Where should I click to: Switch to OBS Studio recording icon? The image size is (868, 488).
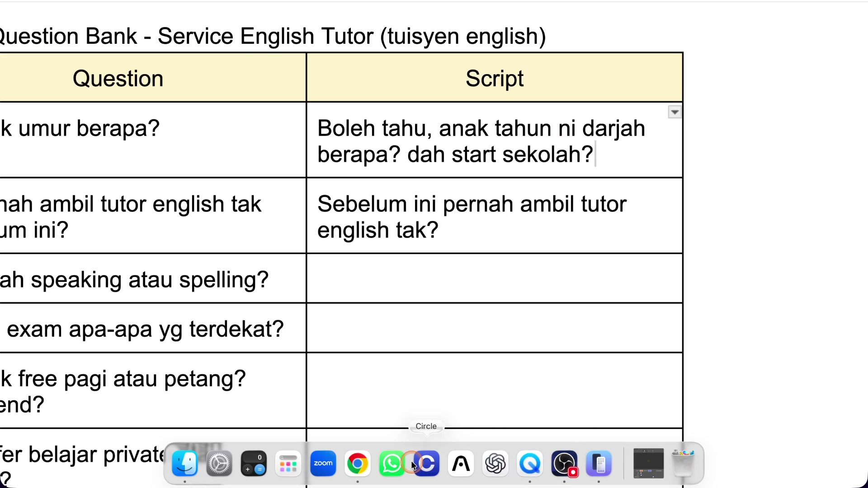[564, 464]
